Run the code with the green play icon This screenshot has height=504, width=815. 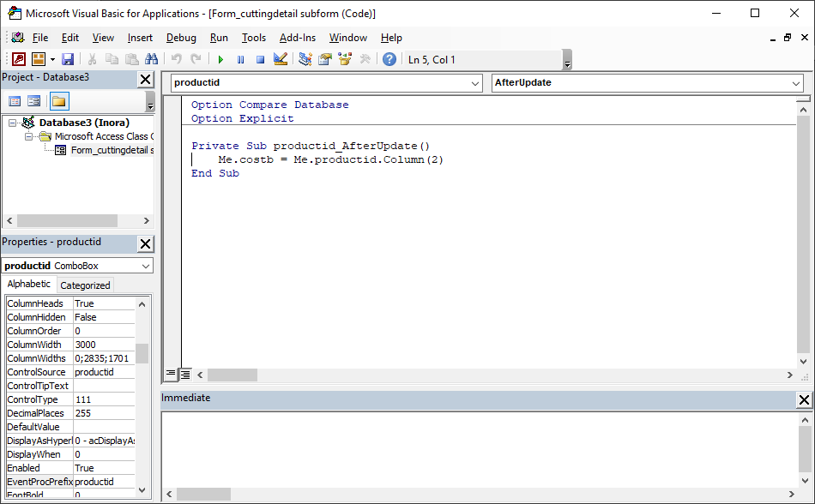click(x=220, y=59)
